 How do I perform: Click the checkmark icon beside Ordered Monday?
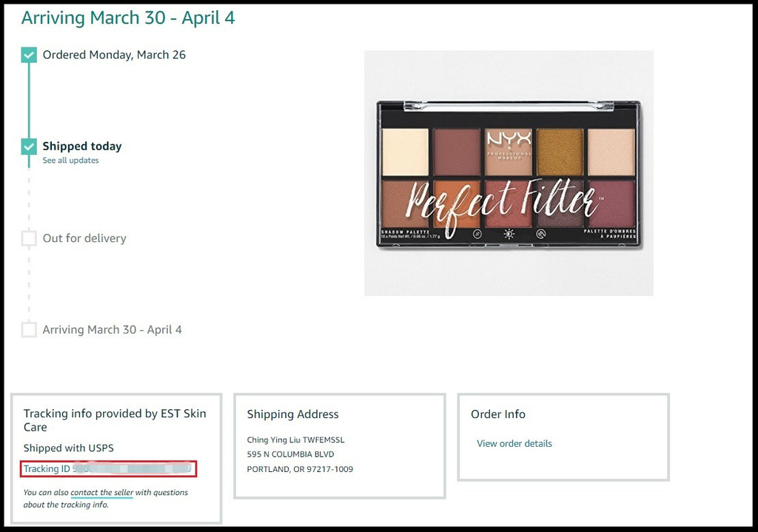point(29,55)
